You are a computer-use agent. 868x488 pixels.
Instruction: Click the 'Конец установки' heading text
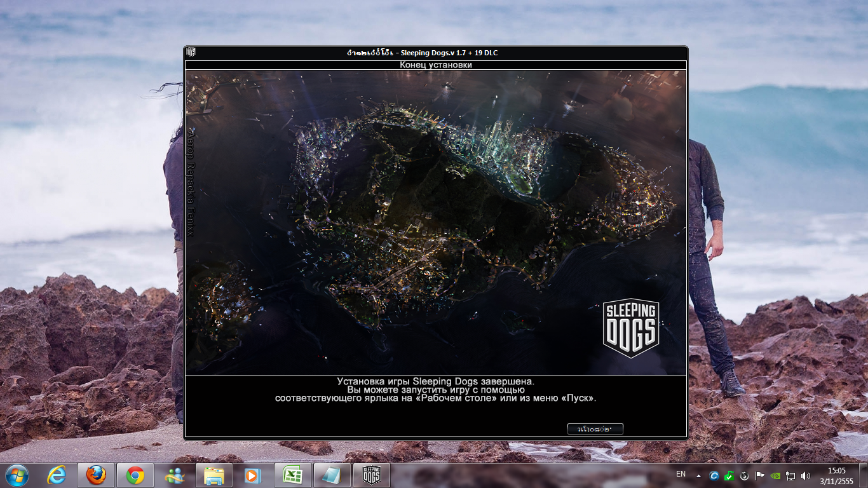click(436, 65)
